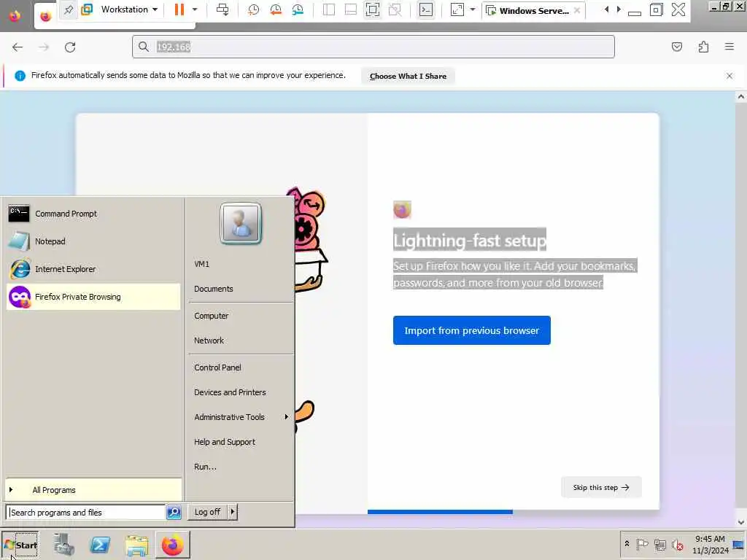Launch Firefox Private Browsing

point(93,297)
